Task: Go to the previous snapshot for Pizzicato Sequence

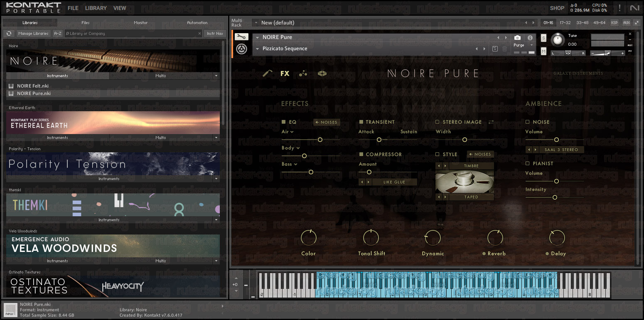Action: tap(477, 49)
